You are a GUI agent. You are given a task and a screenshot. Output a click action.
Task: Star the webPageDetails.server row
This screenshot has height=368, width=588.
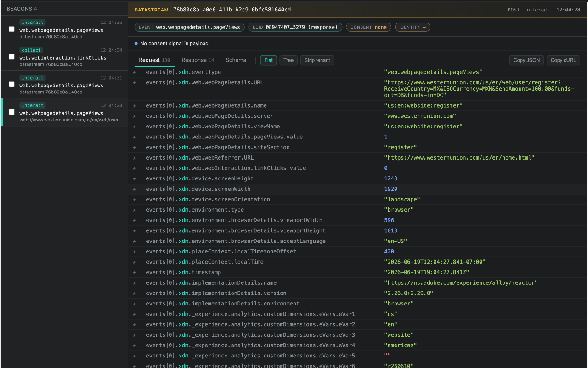(x=135, y=116)
